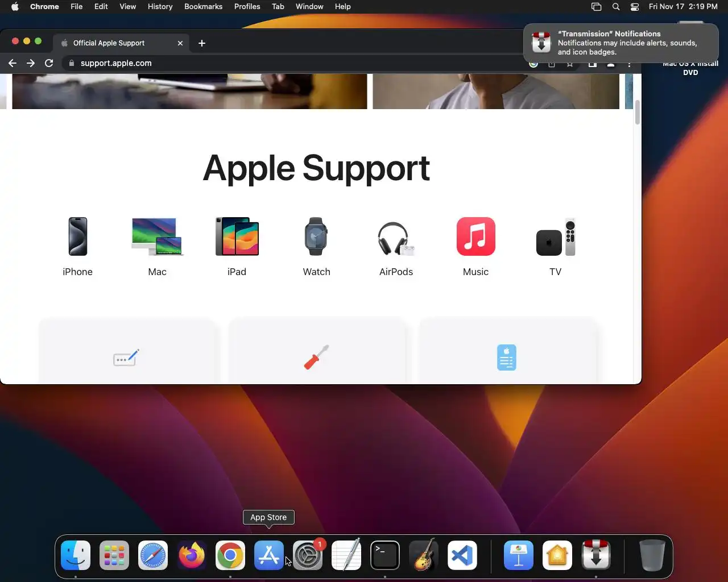The image size is (728, 582).
Task: Open TextEdit from the Dock
Action: pos(346,555)
